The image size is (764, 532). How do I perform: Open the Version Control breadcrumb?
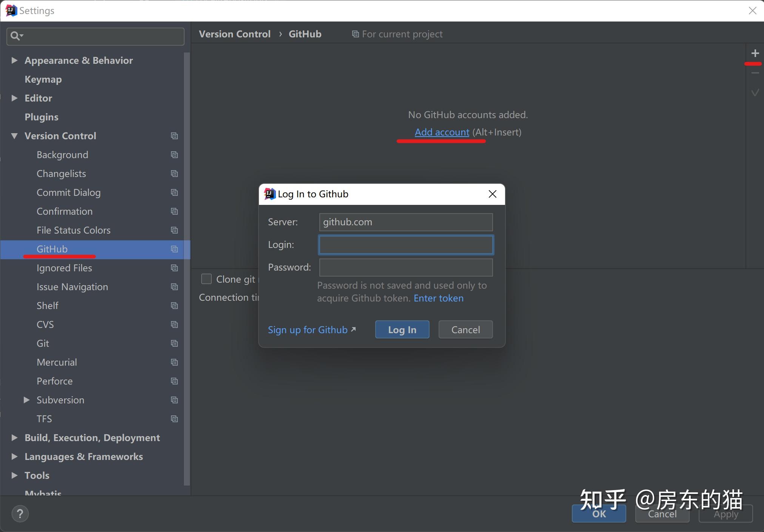tap(234, 34)
